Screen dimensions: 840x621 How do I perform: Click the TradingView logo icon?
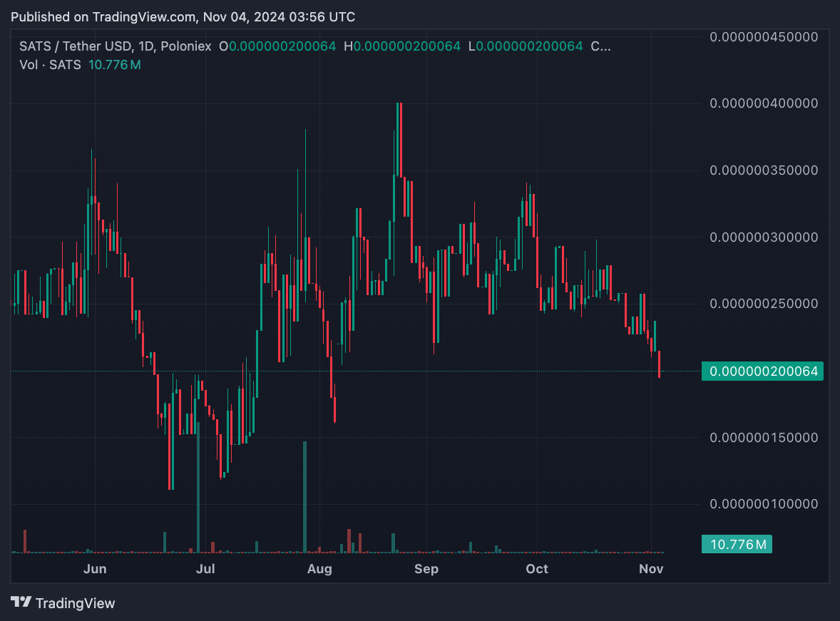(x=21, y=602)
